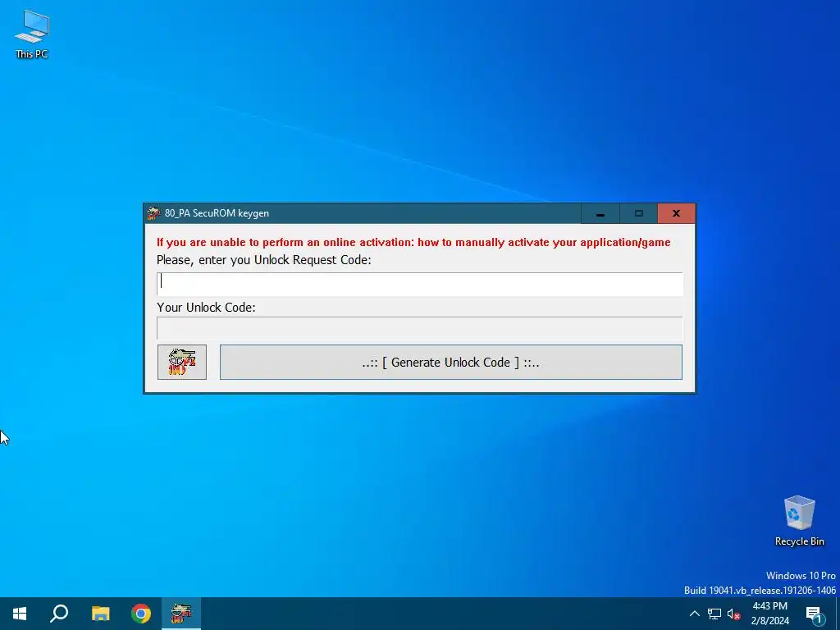The width and height of the screenshot is (840, 630).
Task: Select the Recycle Bin desktop icon
Action: tap(799, 521)
